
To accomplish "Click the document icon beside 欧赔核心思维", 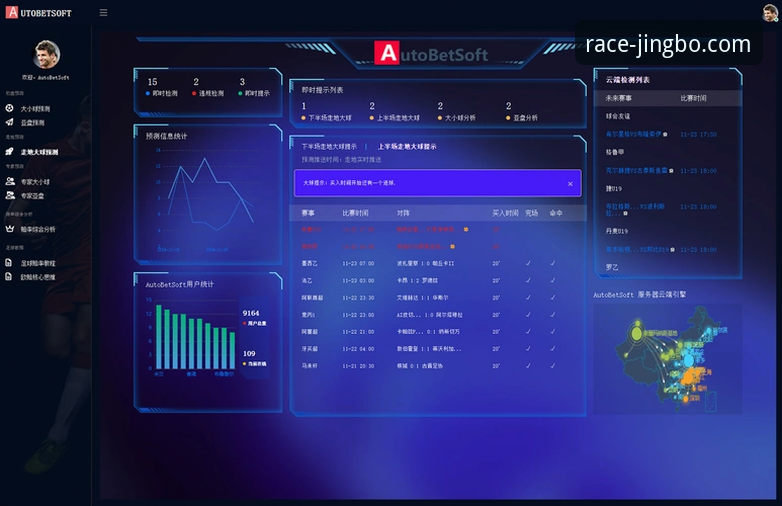I will coord(8,276).
